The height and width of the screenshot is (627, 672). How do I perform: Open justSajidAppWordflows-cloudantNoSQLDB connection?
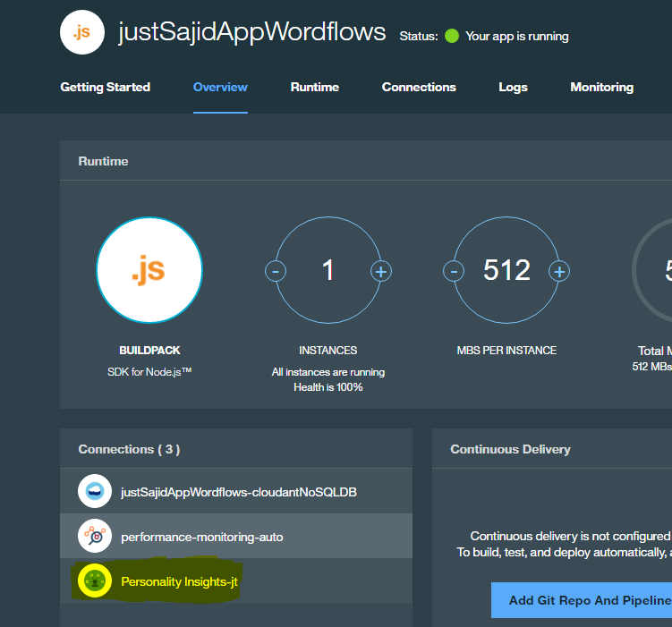coord(236,491)
